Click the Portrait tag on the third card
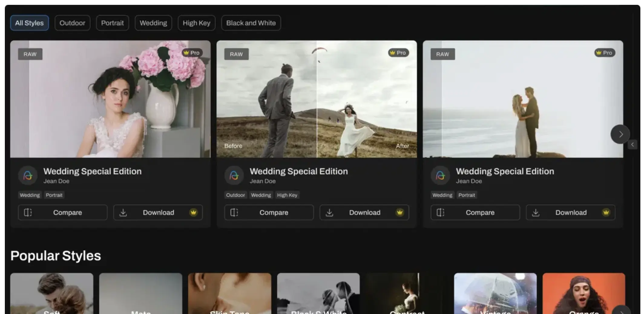This screenshot has height=314, width=644. tap(467, 195)
